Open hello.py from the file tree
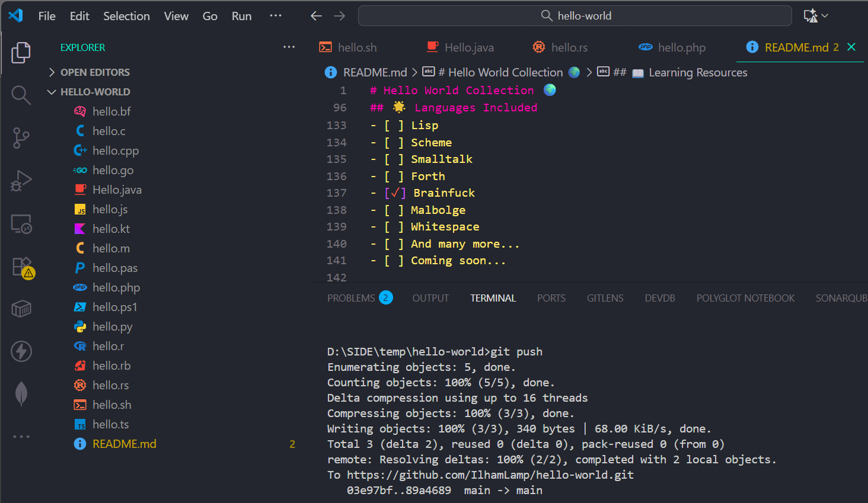The image size is (868, 503). click(112, 326)
